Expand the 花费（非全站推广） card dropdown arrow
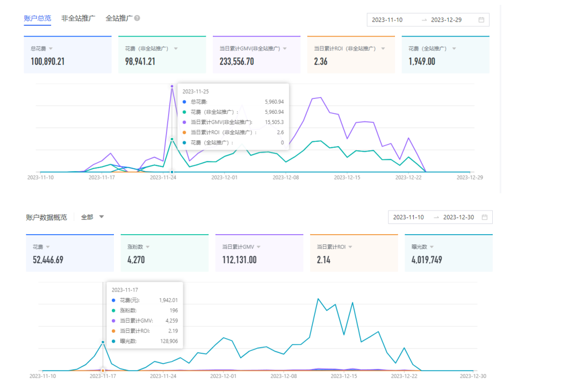The image size is (561, 392). click(x=176, y=49)
